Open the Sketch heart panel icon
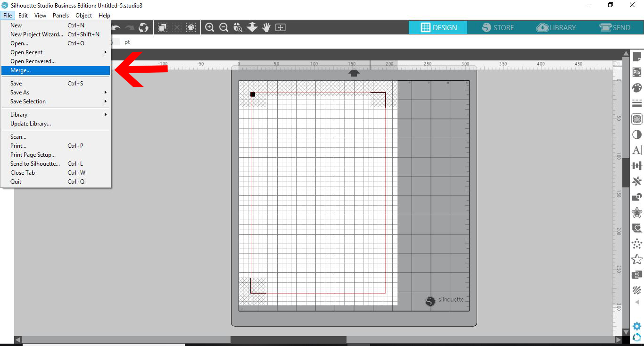Viewport: 644px width, 346px height. [637, 228]
